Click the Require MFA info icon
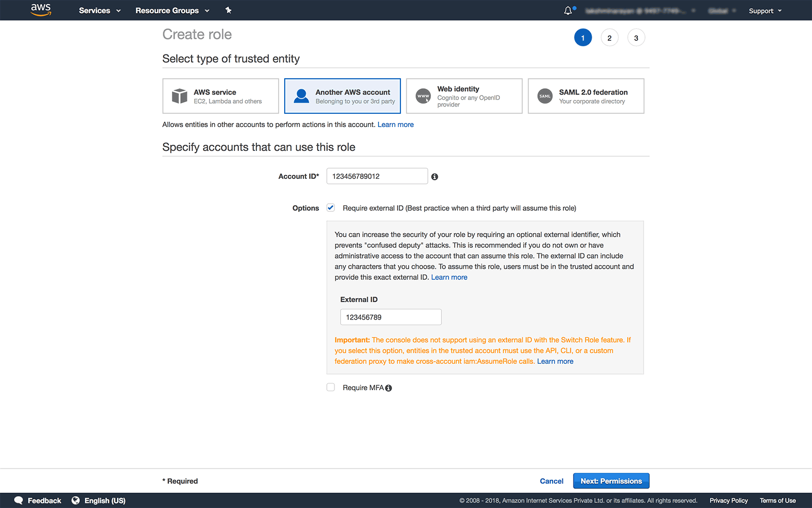Image resolution: width=812 pixels, height=508 pixels. [389, 388]
